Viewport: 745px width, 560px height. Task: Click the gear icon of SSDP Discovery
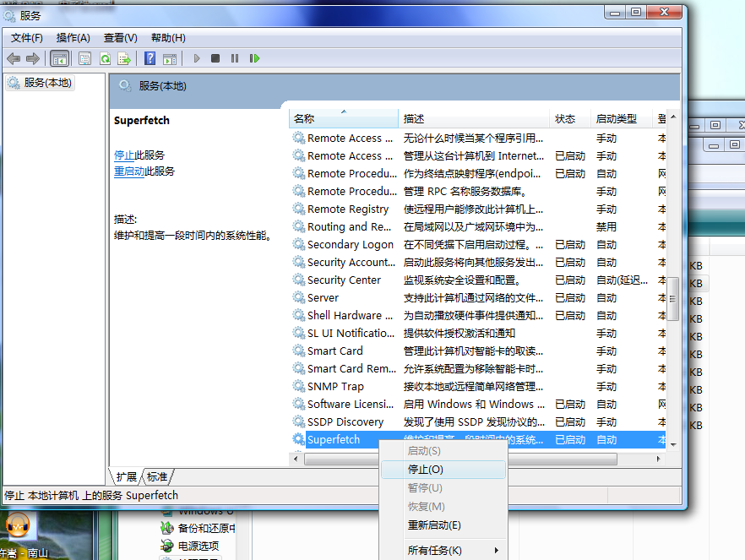tap(298, 421)
